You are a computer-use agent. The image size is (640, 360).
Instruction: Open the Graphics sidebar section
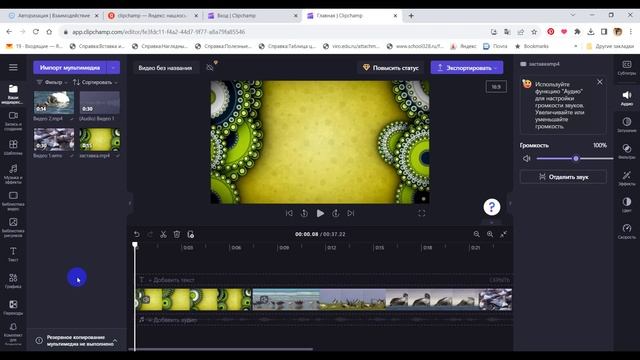pos(13,281)
